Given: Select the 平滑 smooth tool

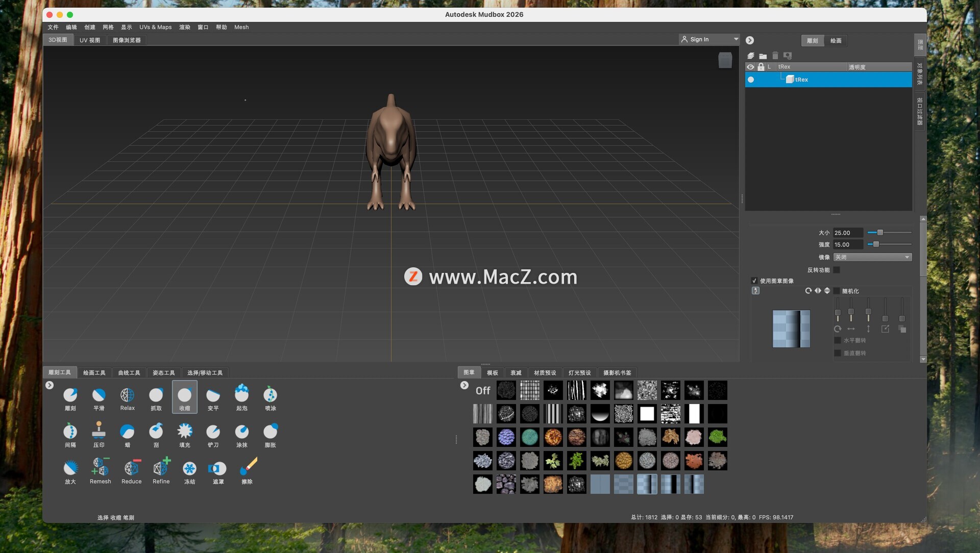Looking at the screenshot, I should click(99, 398).
